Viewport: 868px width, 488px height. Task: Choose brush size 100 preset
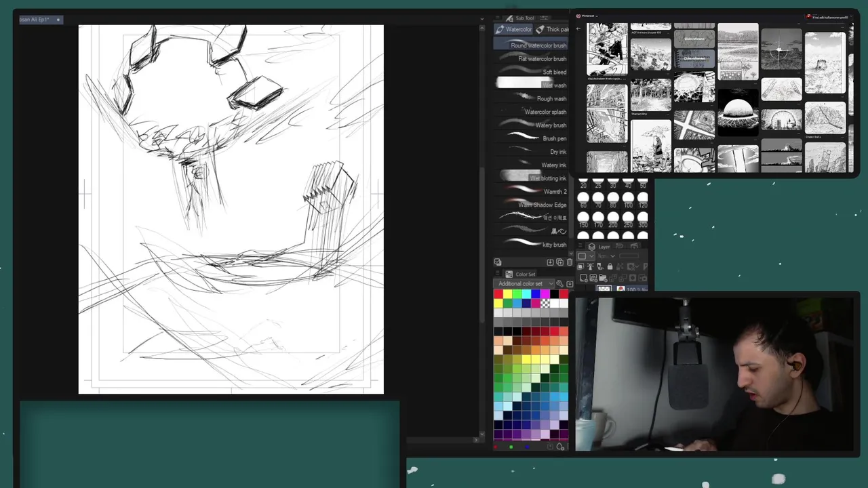tap(628, 198)
